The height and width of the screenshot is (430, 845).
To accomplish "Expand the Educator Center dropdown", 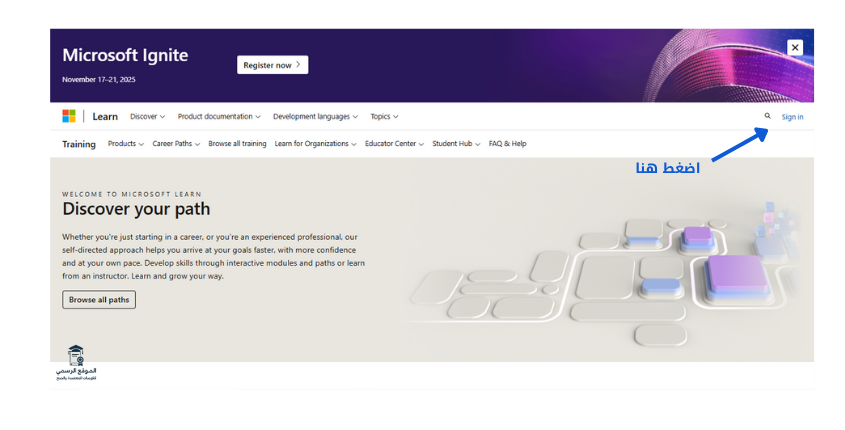I will click(394, 144).
